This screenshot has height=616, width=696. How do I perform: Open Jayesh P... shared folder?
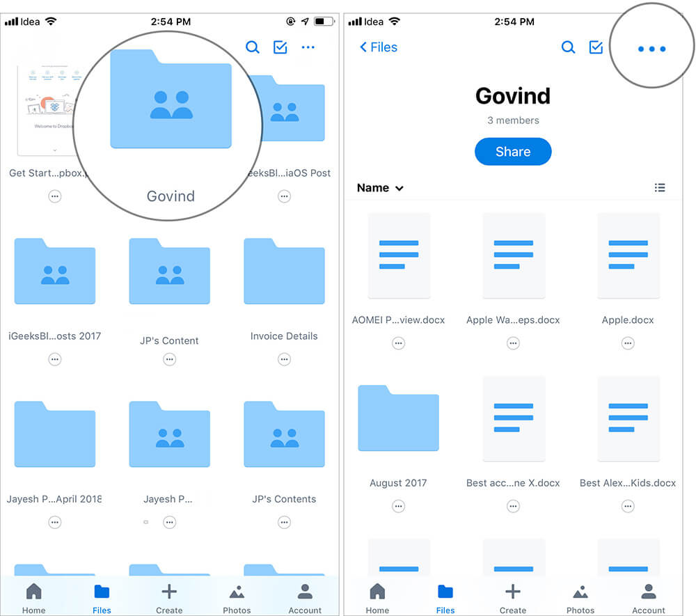170,434
